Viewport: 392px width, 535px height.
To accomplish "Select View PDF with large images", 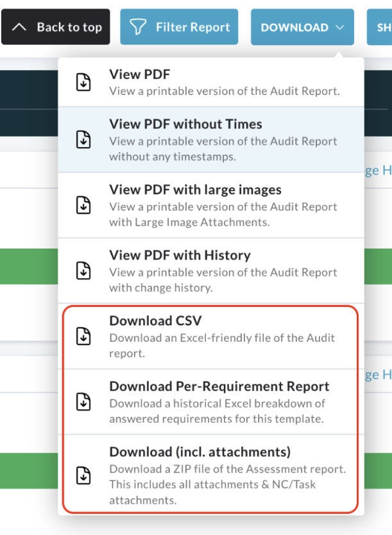I will (211, 205).
